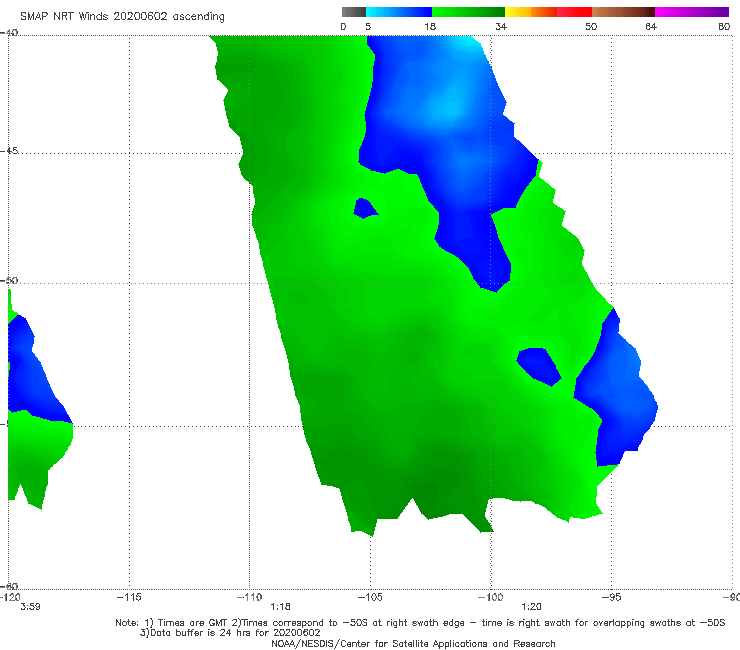
Task: Click the cyan-to-blue segment of the color bar
Action: tap(399, 12)
